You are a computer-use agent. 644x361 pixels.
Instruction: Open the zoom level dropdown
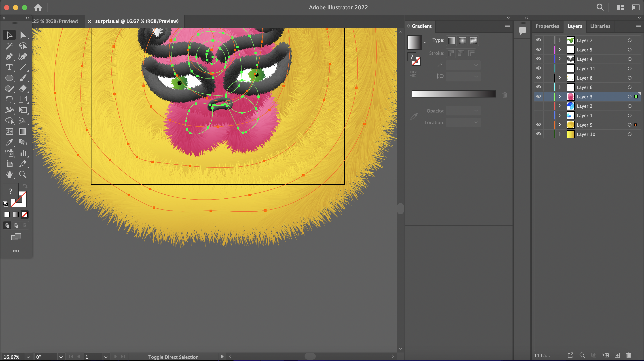tap(28, 357)
